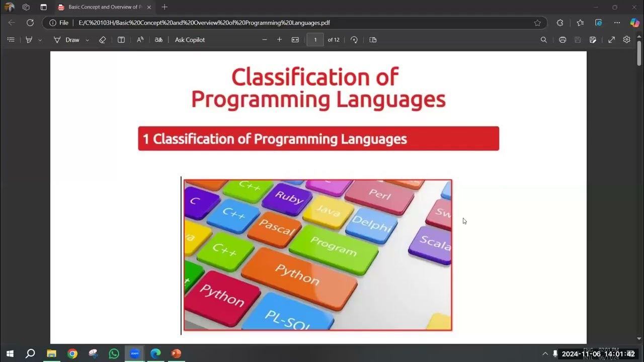The height and width of the screenshot is (362, 644).
Task: Zoom out with the minus icon
Action: 265,40
